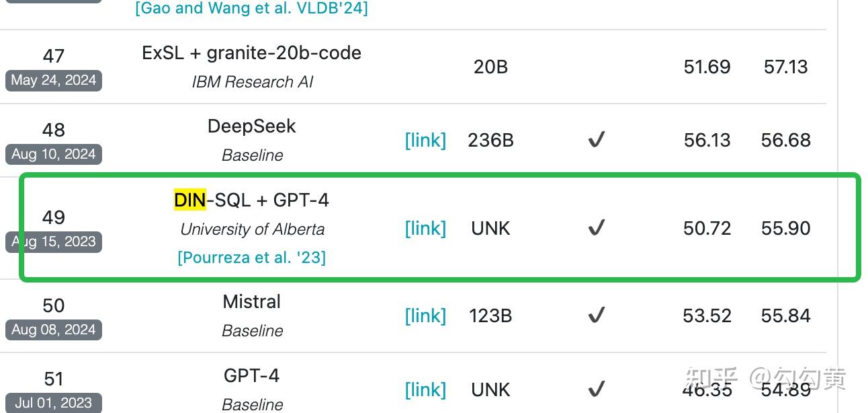The width and height of the screenshot is (868, 413).
Task: Click the checkmark in the DIN-SQL row
Action: (x=596, y=228)
